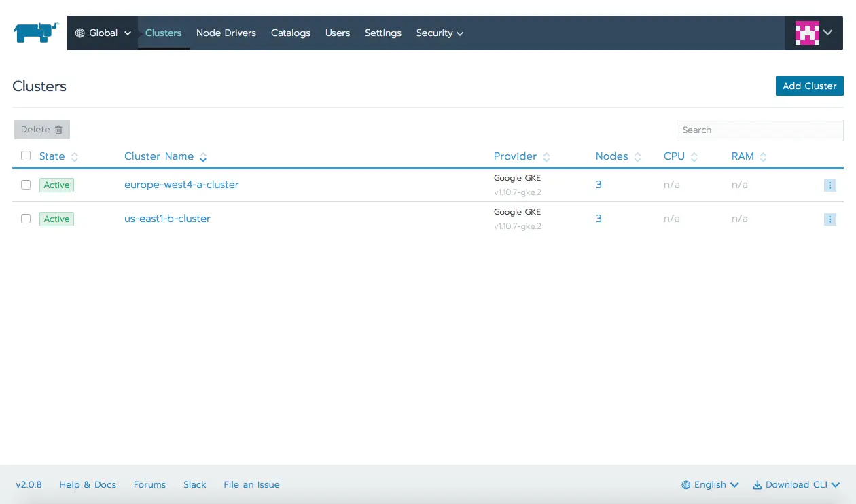The height and width of the screenshot is (504, 856).
Task: Open the us-east1-b-cluster link
Action: coord(167,219)
